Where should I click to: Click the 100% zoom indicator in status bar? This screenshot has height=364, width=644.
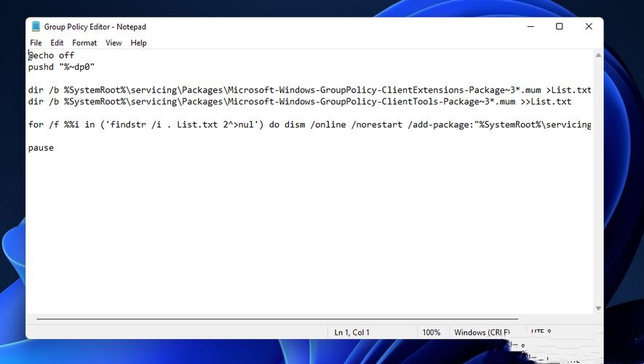[432, 333]
